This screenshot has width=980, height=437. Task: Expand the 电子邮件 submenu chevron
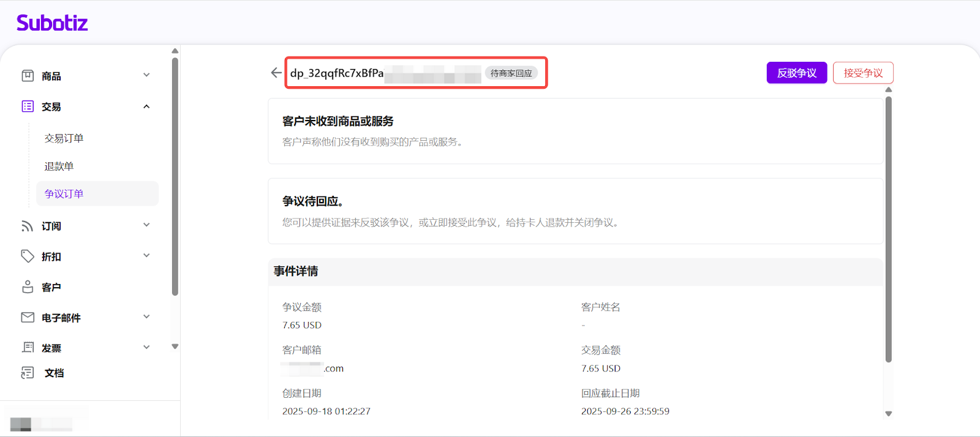coord(146,317)
